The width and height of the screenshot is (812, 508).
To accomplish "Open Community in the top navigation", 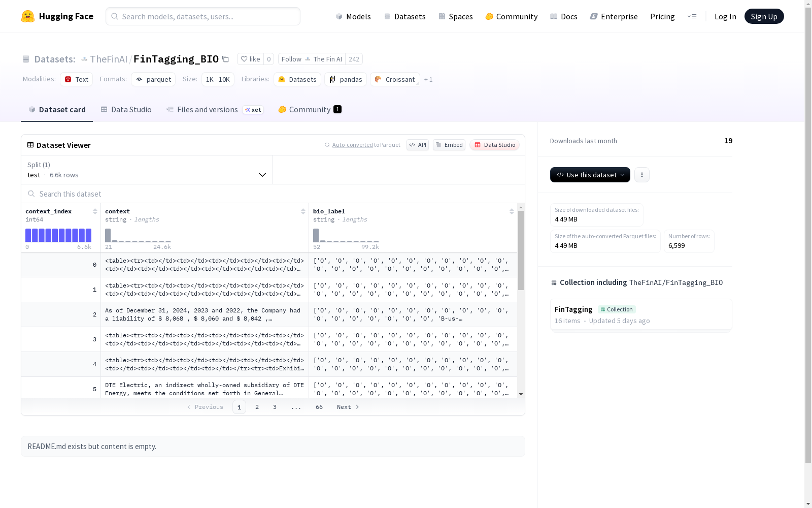I will [x=512, y=17].
